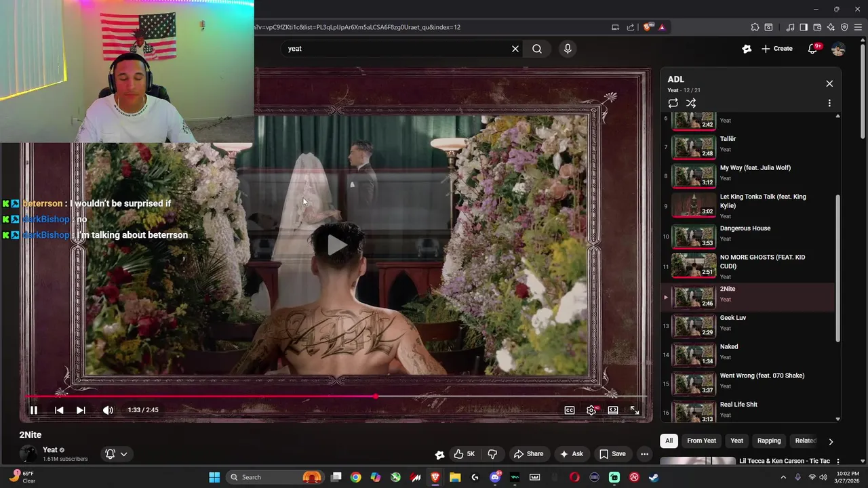Show more filter chips with arrow
Screen dimensions: 868x488
click(x=831, y=442)
